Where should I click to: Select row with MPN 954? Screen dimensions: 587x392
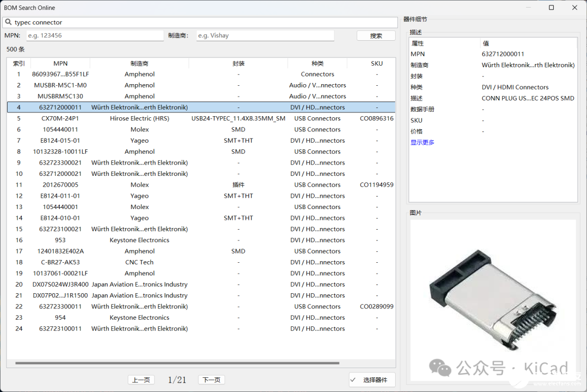click(201, 318)
